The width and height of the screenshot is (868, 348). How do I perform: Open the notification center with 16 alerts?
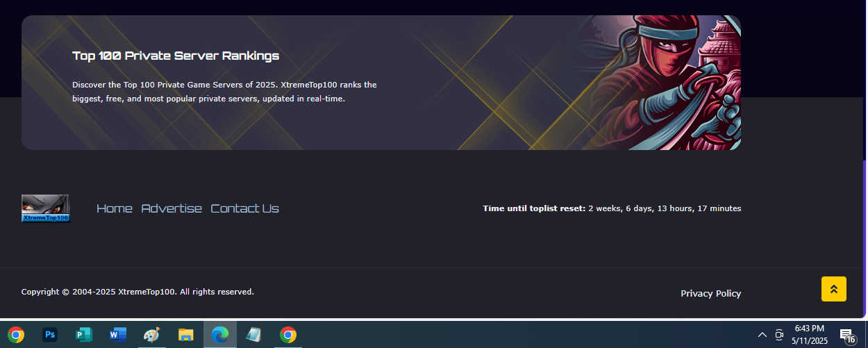pyautogui.click(x=847, y=336)
